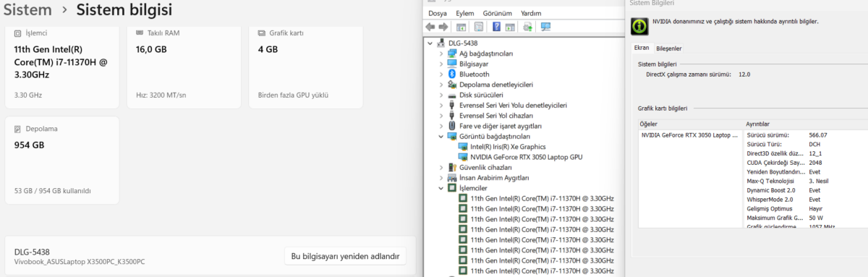Click the Forward arrow in Device Manager toolbar
This screenshot has width=868, height=277.
pos(443,27)
